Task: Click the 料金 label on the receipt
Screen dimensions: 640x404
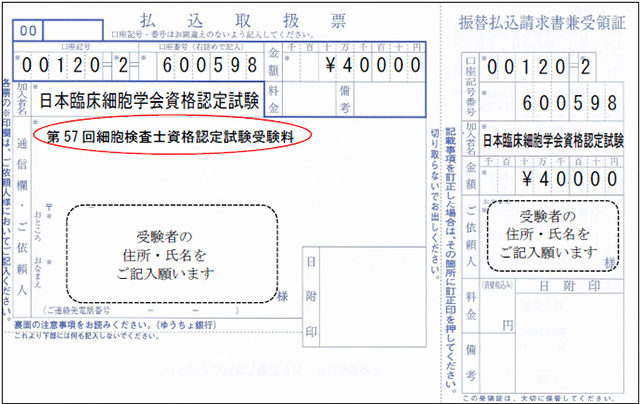Action: coord(471,306)
